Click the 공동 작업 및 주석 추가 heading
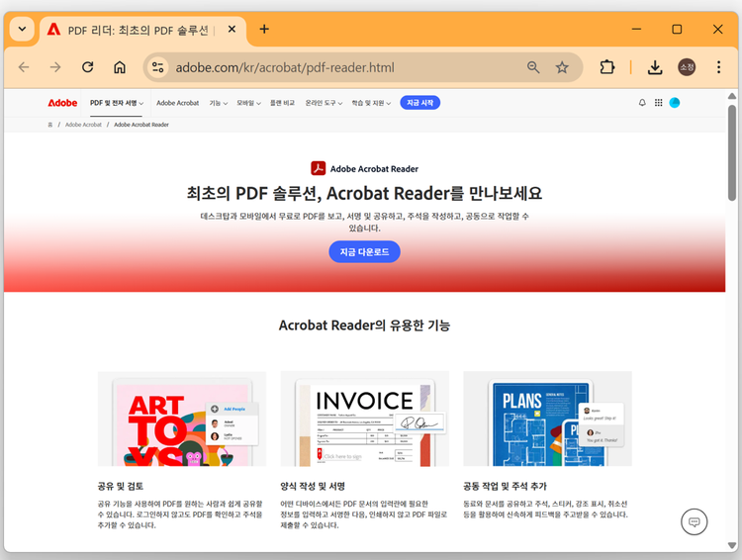Image resolution: width=742 pixels, height=560 pixels. click(505, 486)
